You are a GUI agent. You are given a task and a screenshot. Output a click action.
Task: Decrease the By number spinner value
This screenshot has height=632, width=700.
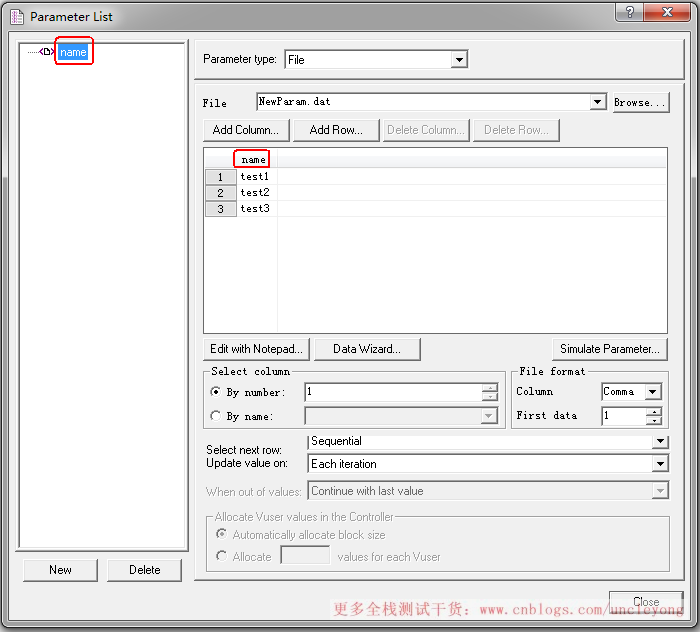tap(490, 396)
